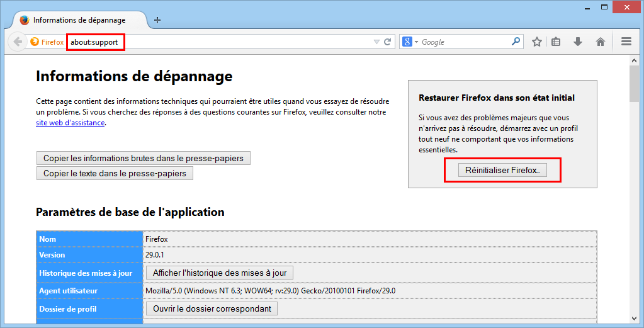Open the Downloads arrow icon
644x328 pixels.
tap(578, 42)
